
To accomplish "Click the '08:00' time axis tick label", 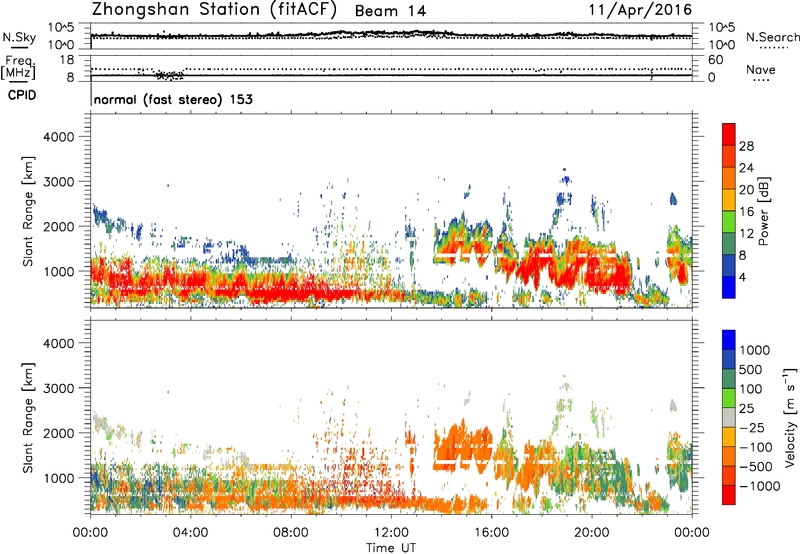I will [x=291, y=533].
